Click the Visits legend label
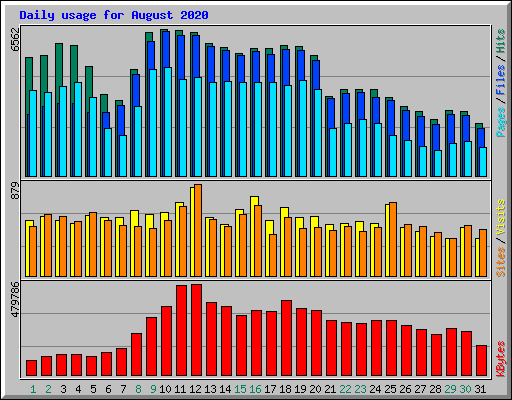The width and height of the screenshot is (512, 400). 501,217
